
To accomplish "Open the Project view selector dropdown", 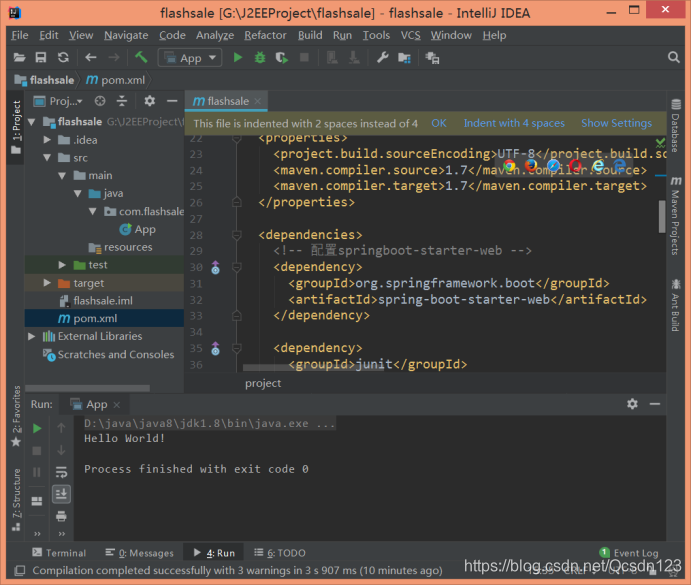I will click(x=59, y=101).
